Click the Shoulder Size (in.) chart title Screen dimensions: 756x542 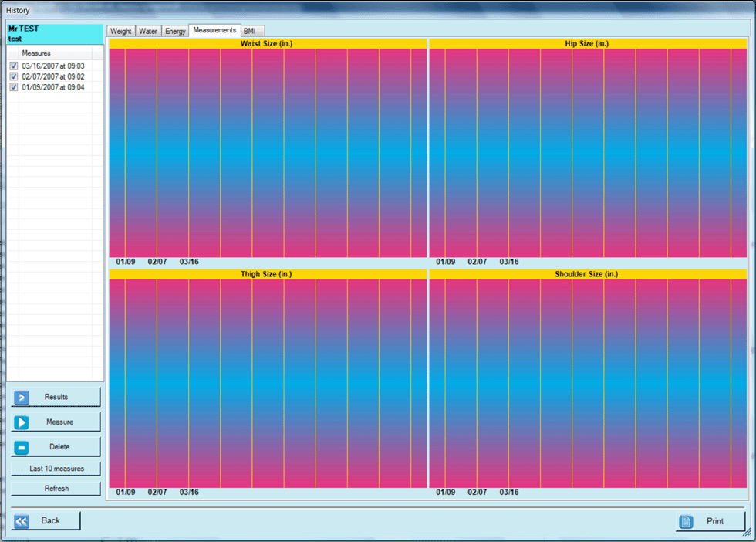[586, 274]
